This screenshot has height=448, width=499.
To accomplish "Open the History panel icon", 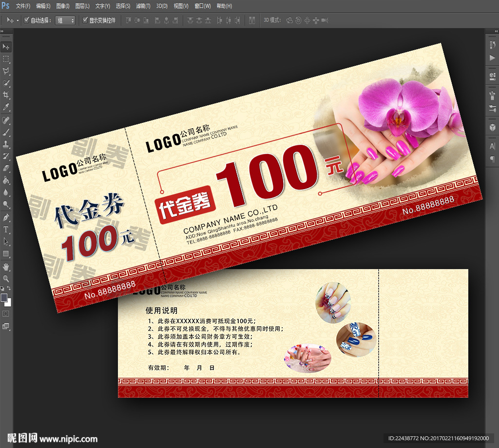I will (x=492, y=45).
